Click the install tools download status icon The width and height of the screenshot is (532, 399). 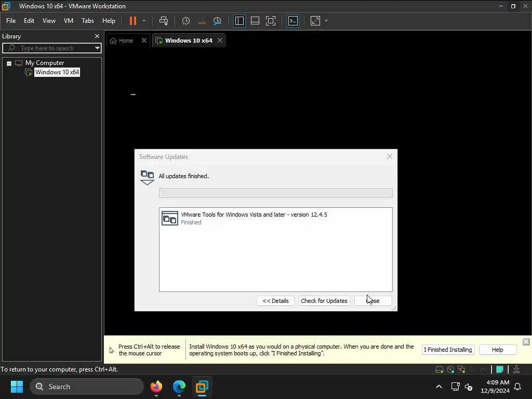[516, 369]
